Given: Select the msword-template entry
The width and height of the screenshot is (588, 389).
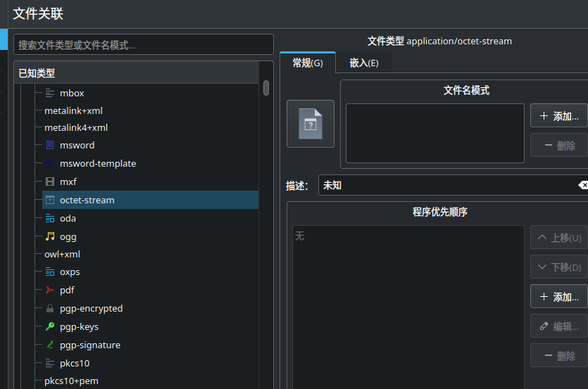Looking at the screenshot, I should [x=97, y=163].
